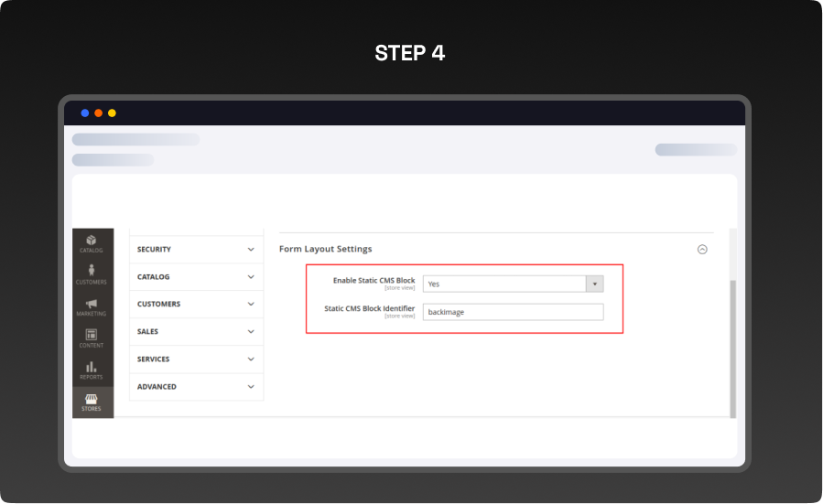Open the Customers icon in the admin sidebar

[x=92, y=274]
